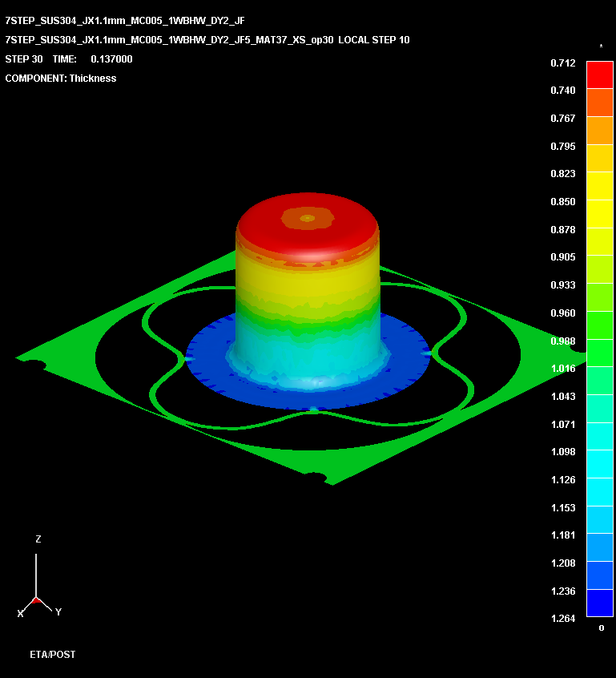Select legend value 0.878
616x678 pixels.
563,229
